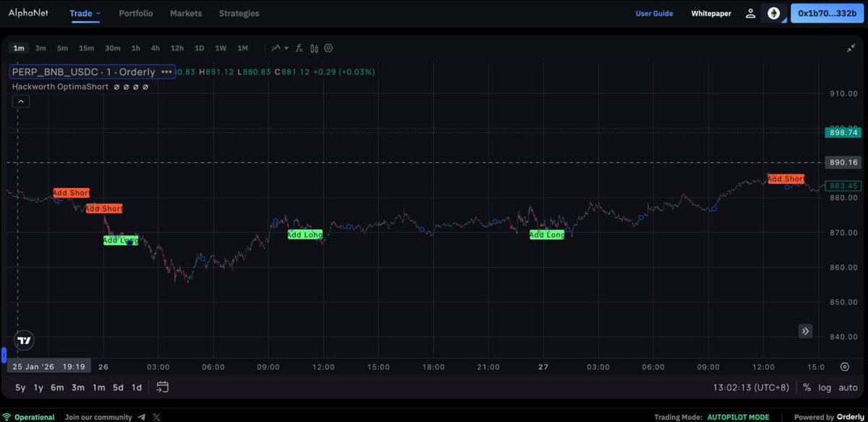
Task: Select the 1h timeframe
Action: (x=135, y=48)
